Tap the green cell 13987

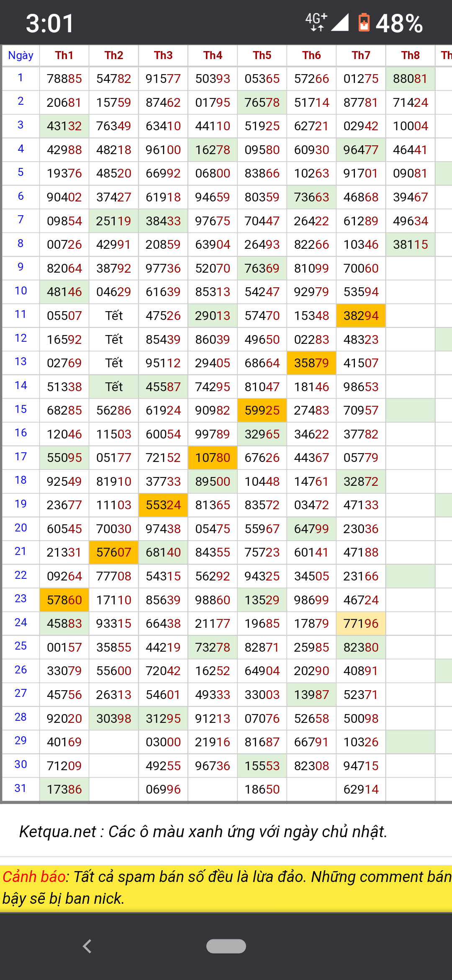click(x=311, y=695)
